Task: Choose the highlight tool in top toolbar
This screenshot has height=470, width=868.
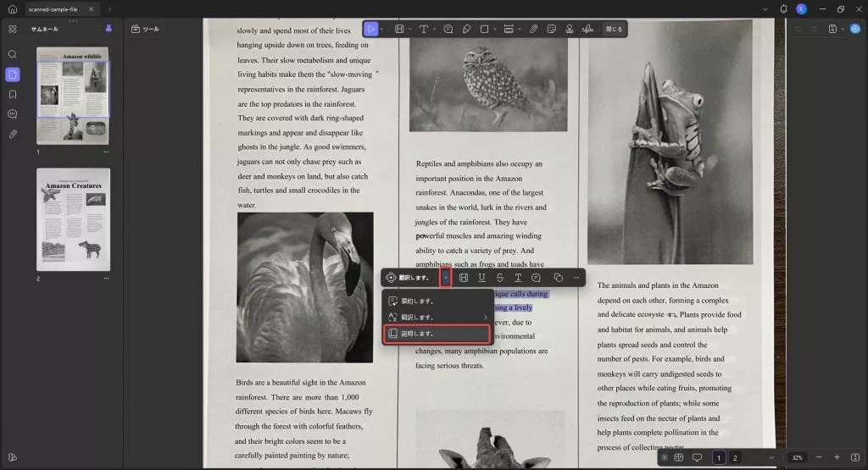Action: coord(399,29)
